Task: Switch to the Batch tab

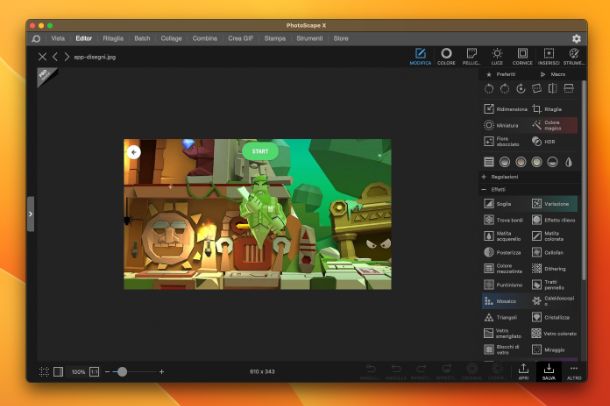Action: click(x=142, y=38)
